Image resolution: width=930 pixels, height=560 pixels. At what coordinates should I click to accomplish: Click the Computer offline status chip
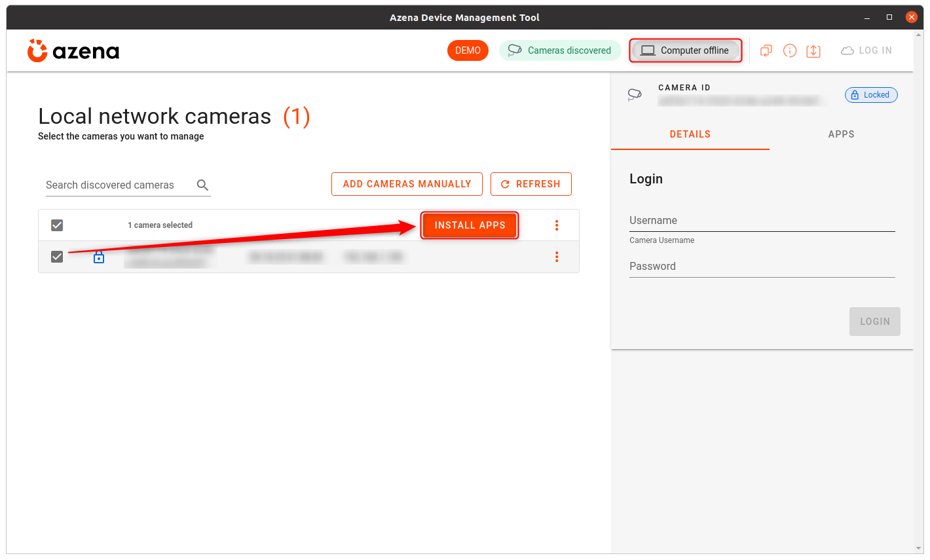686,50
